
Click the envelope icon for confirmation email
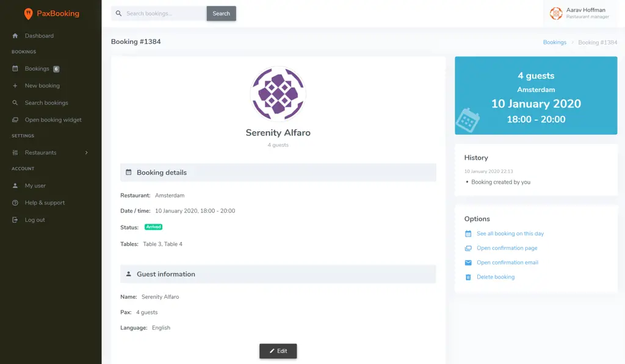pyautogui.click(x=468, y=263)
